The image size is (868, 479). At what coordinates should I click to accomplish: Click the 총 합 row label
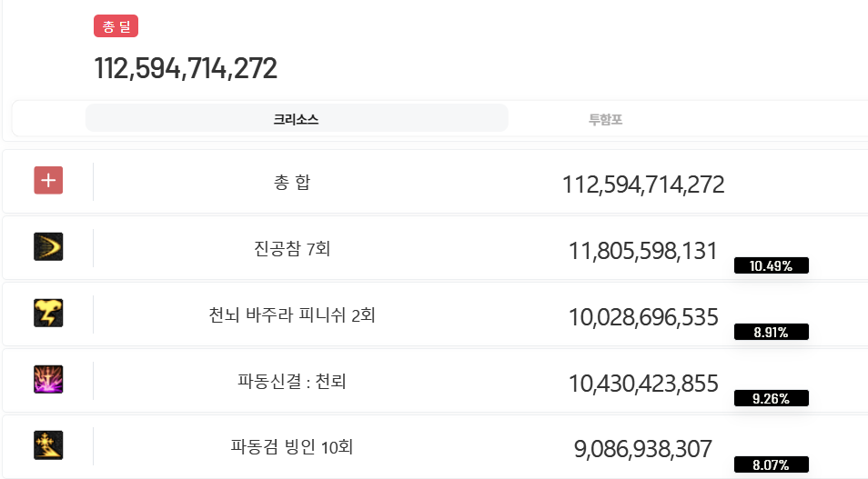tap(292, 183)
